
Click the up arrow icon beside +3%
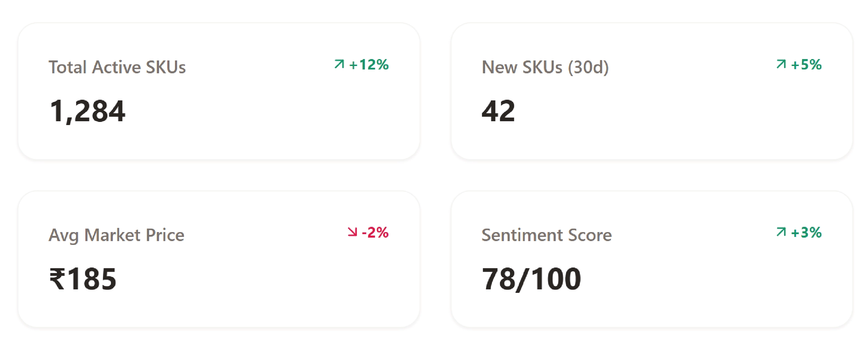781,232
